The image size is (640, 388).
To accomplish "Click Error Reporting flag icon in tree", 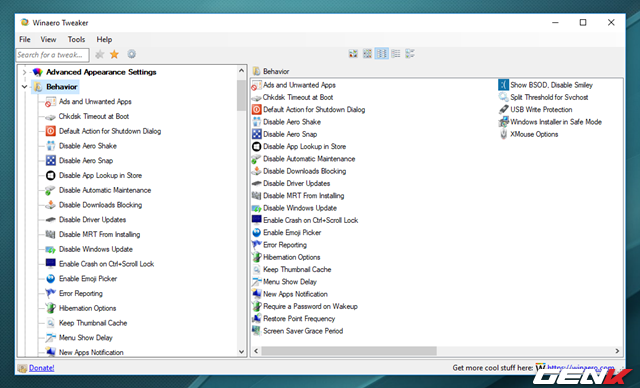I will (51, 293).
